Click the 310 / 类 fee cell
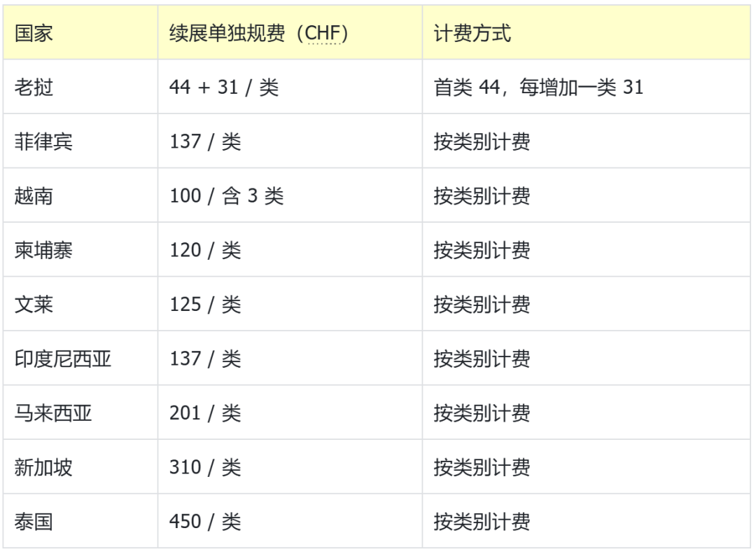This screenshot has height=554, width=756. pos(290,466)
